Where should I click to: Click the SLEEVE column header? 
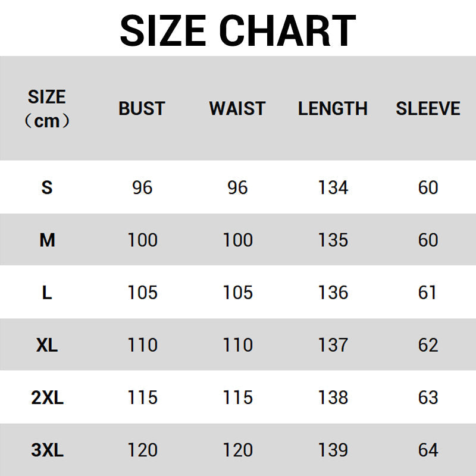pos(428,108)
